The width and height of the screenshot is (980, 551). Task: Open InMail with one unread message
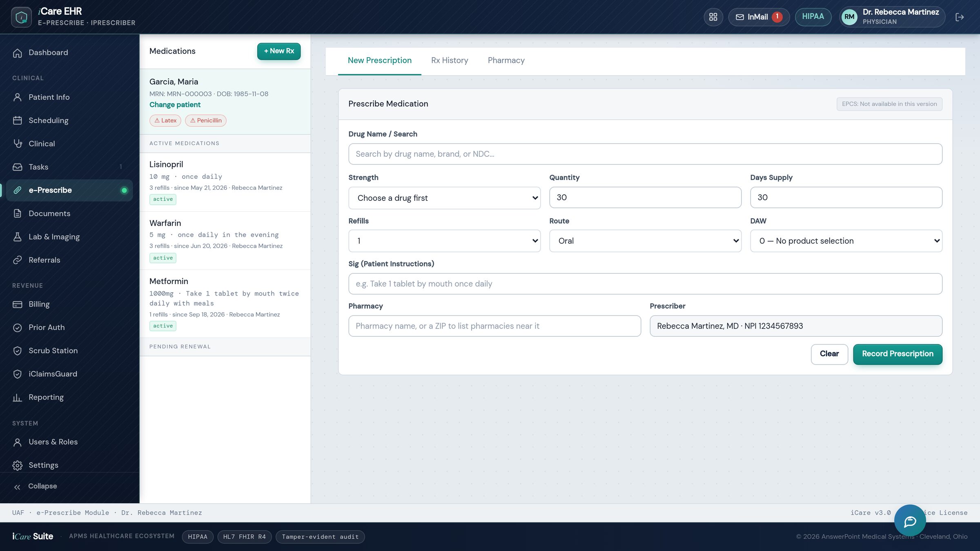coord(759,17)
